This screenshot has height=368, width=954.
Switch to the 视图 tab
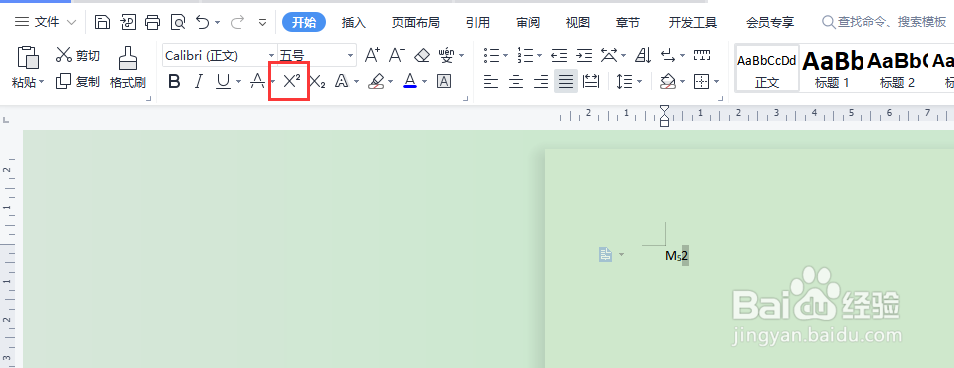577,23
